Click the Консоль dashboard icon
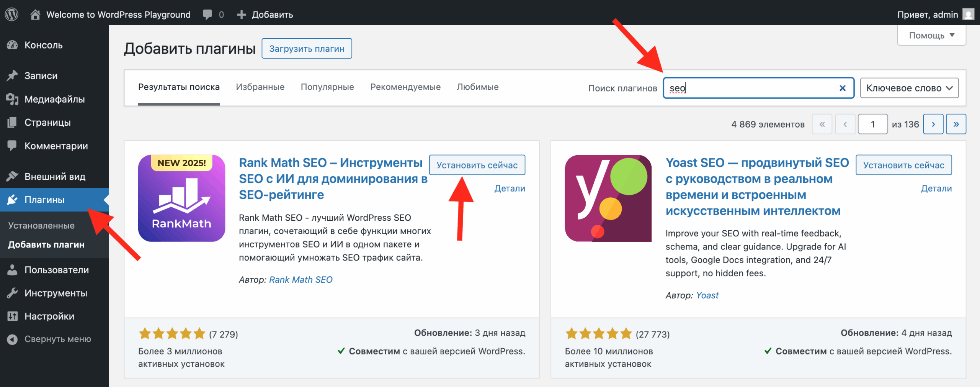Viewport: 980px width, 387px height. point(12,45)
